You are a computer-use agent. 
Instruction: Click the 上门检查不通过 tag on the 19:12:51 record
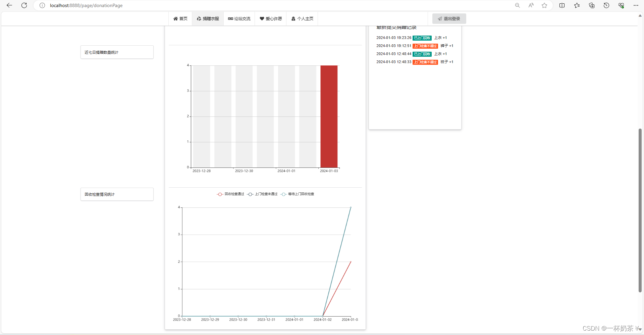click(x=425, y=46)
